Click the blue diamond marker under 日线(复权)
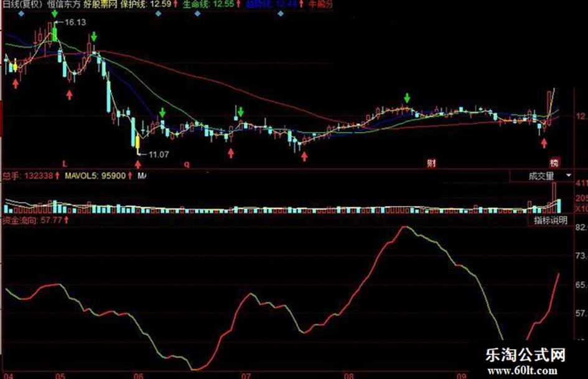The height and width of the screenshot is (379, 588). (x=21, y=14)
